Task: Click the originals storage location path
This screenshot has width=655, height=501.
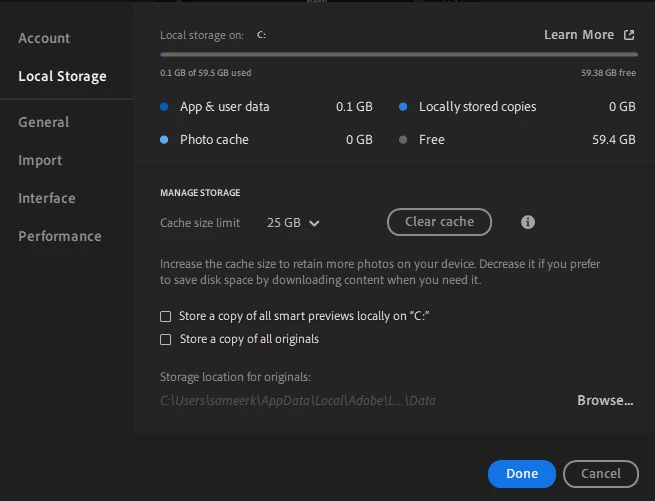Action: tap(297, 401)
